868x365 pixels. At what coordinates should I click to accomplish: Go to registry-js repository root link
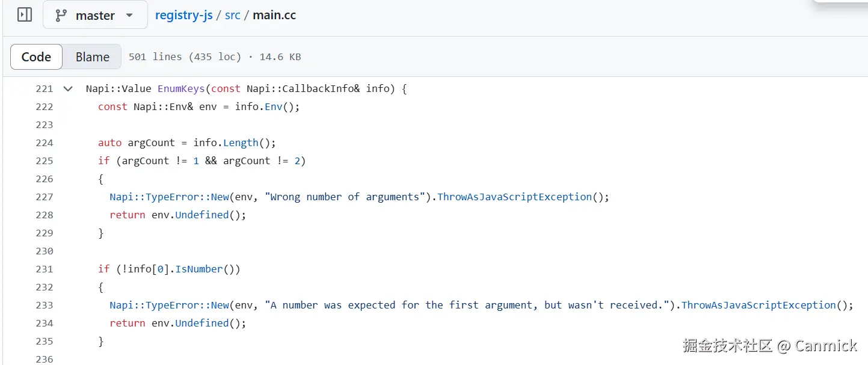click(183, 15)
